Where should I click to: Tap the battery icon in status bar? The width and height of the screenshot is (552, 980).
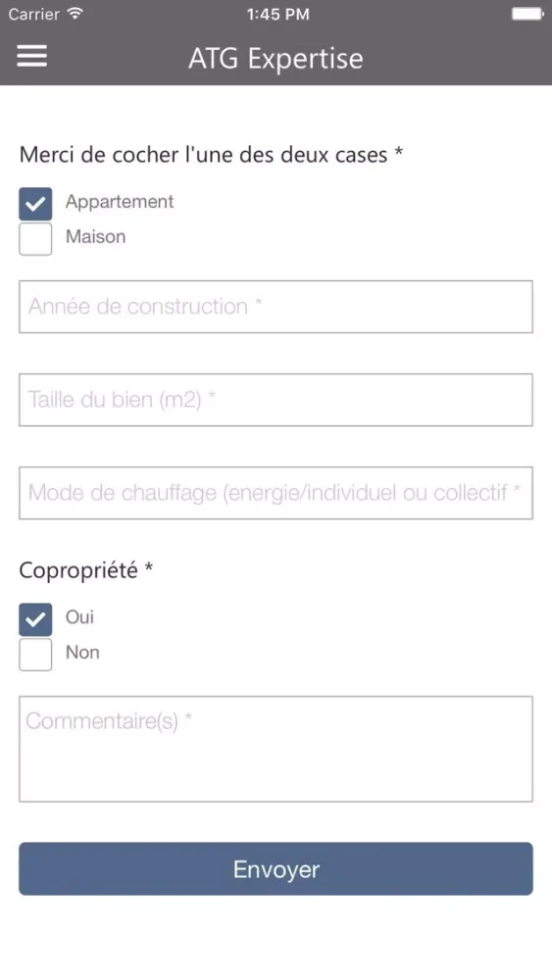pyautogui.click(x=527, y=14)
